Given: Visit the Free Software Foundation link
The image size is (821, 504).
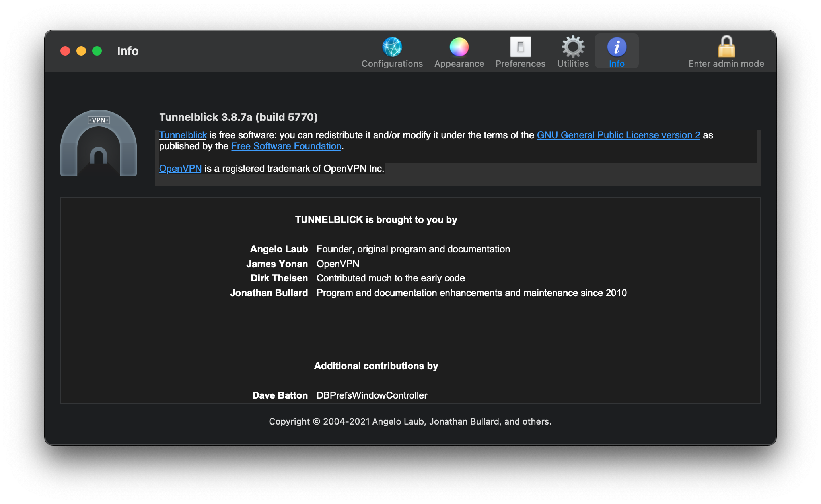Looking at the screenshot, I should (x=286, y=146).
